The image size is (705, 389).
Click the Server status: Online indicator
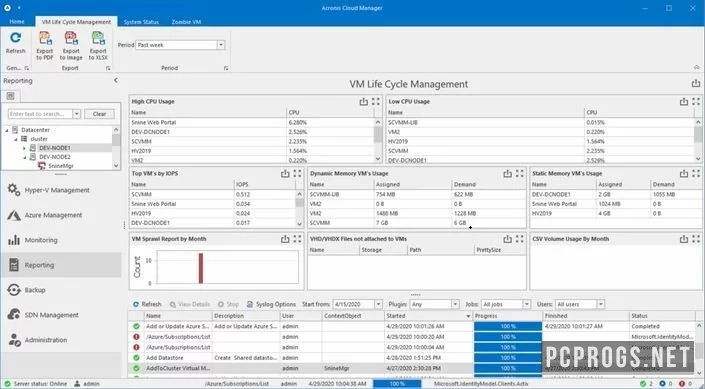tap(36, 384)
